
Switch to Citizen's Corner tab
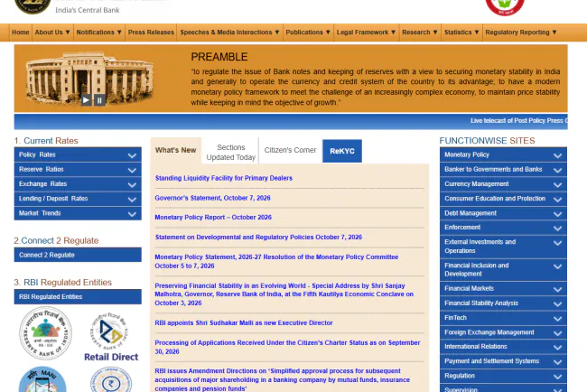click(x=290, y=150)
